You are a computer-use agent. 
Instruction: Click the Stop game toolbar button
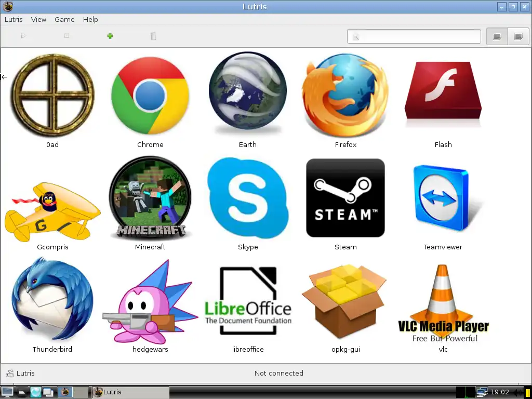coord(66,36)
